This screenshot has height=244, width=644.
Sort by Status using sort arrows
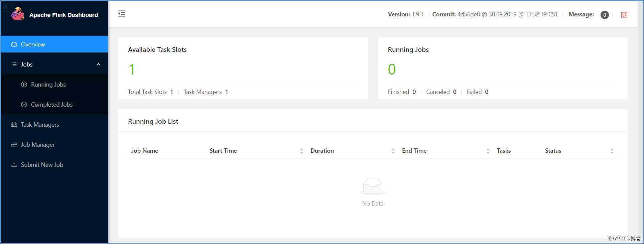(612, 151)
